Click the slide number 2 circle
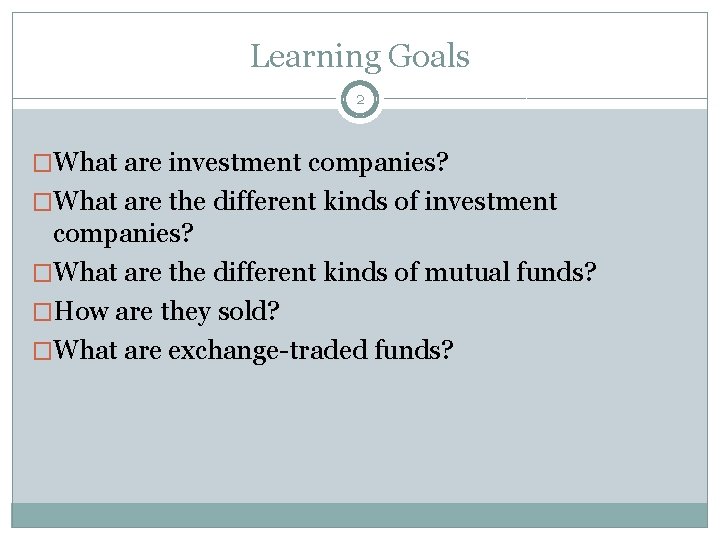Viewport: 720px width, 540px height. pyautogui.click(x=360, y=99)
